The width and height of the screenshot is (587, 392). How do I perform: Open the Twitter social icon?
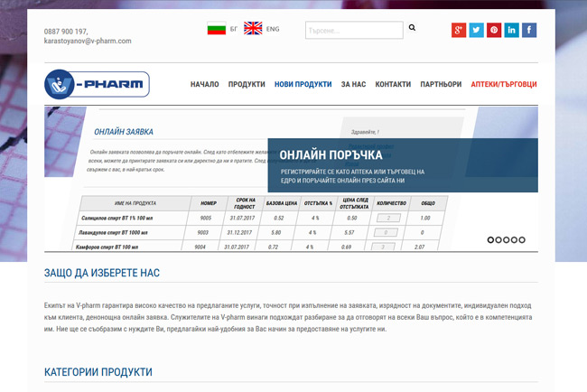click(476, 30)
